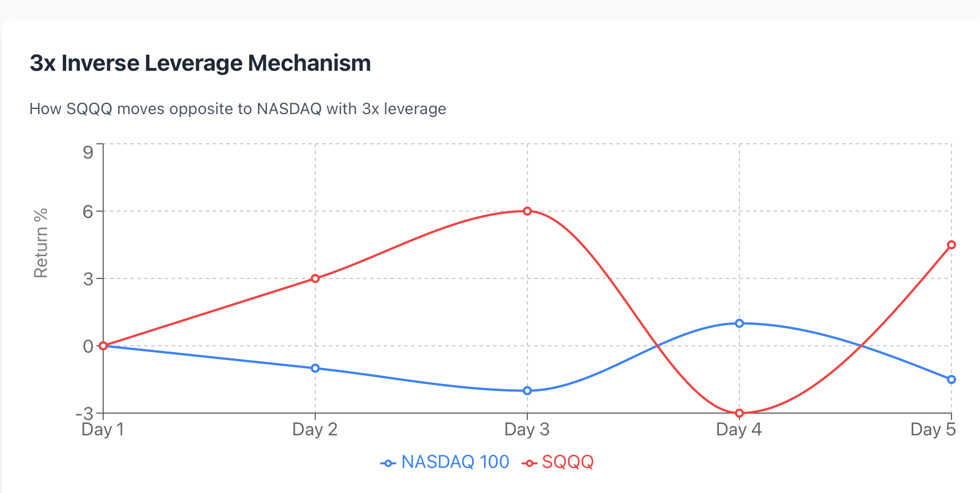The width and height of the screenshot is (980, 493).
Task: Click NASDAQ 100 data point at Day 5
Action: coord(951,379)
